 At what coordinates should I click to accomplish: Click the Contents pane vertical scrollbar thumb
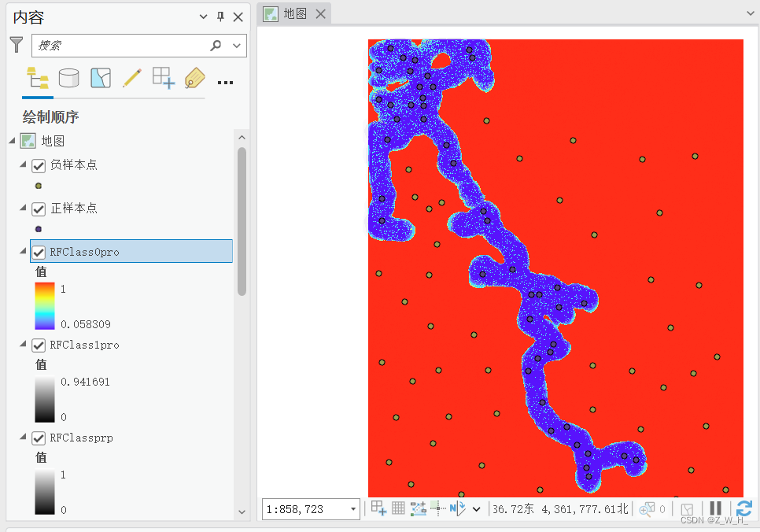point(242,221)
